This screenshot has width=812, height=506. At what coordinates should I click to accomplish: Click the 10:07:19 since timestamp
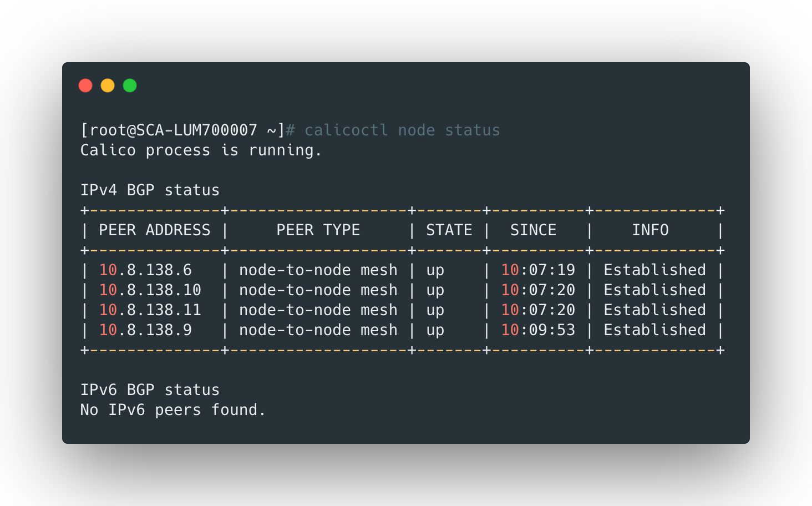point(538,270)
